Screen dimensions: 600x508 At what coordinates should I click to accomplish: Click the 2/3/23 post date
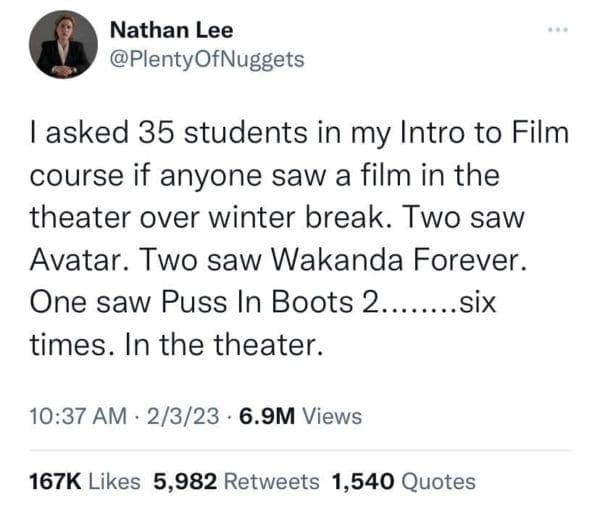(x=183, y=416)
